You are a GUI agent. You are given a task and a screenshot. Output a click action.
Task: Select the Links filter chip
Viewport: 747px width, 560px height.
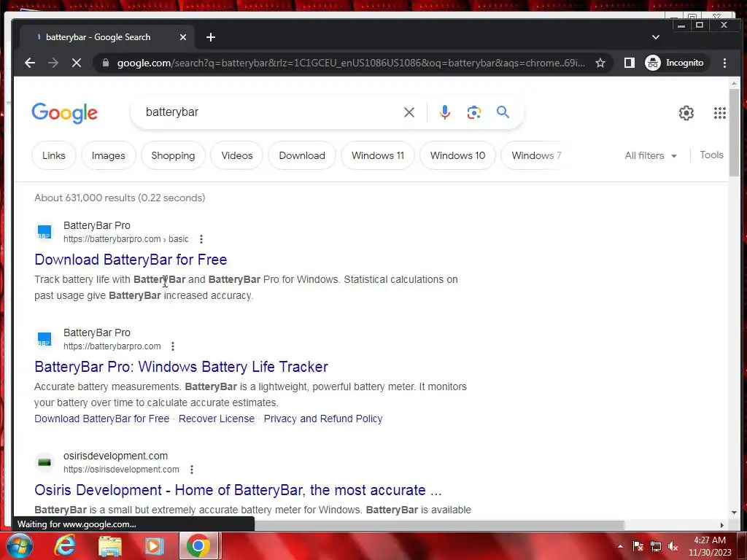click(x=54, y=155)
